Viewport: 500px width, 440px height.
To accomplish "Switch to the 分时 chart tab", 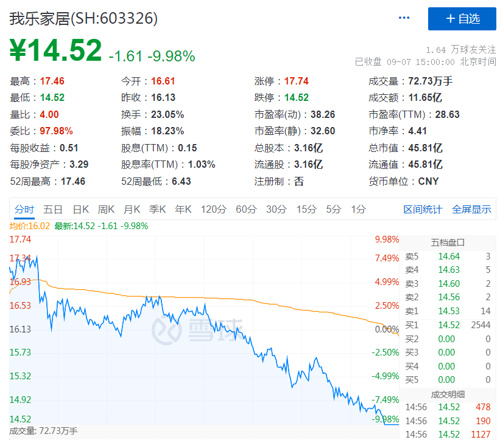I will [x=24, y=209].
